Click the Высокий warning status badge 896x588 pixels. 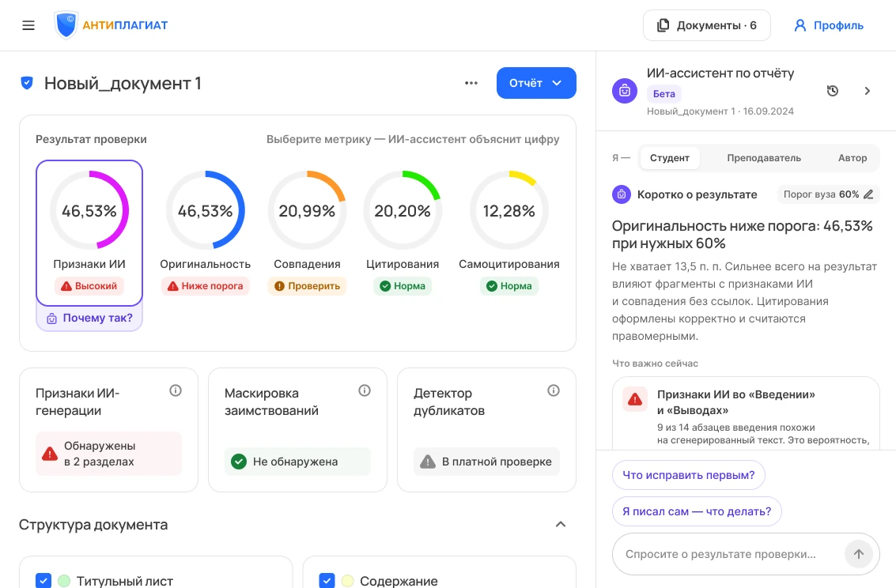click(89, 286)
